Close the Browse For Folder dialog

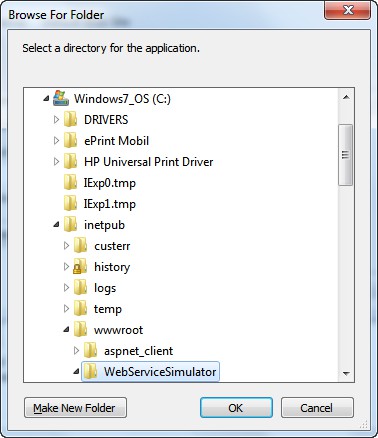347,10
